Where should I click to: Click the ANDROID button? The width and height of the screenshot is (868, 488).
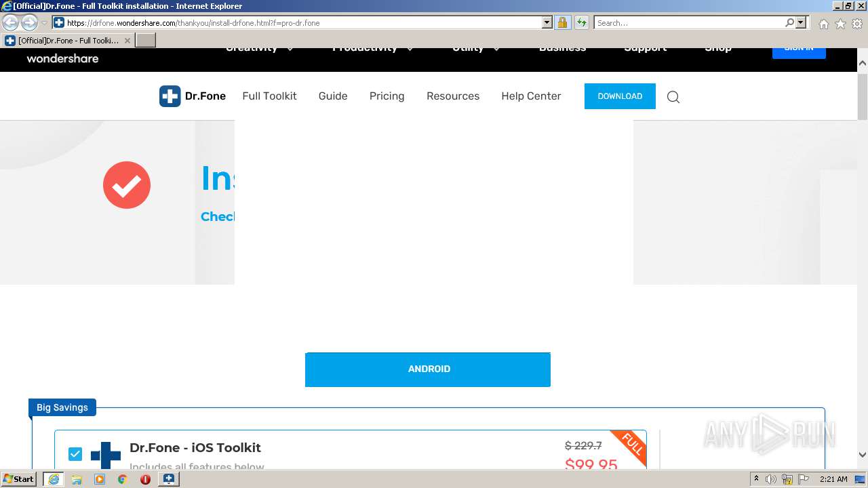[428, 369]
